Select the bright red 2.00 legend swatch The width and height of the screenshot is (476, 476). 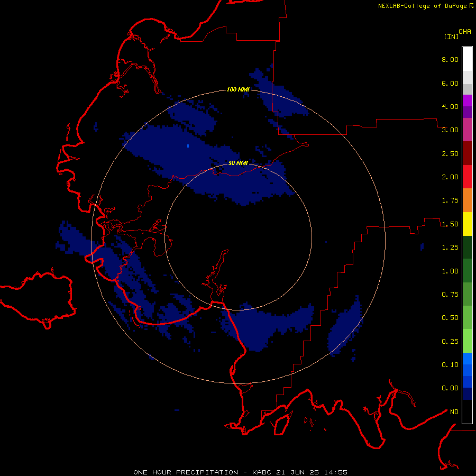467,177
